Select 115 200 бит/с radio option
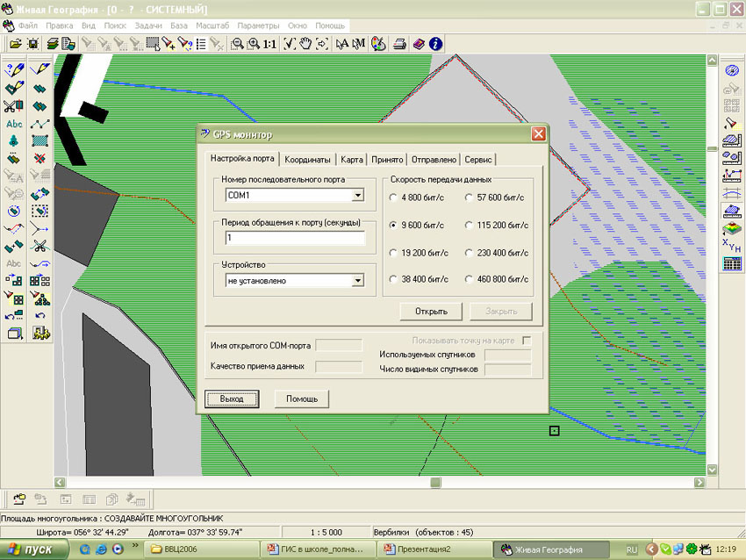 point(468,225)
